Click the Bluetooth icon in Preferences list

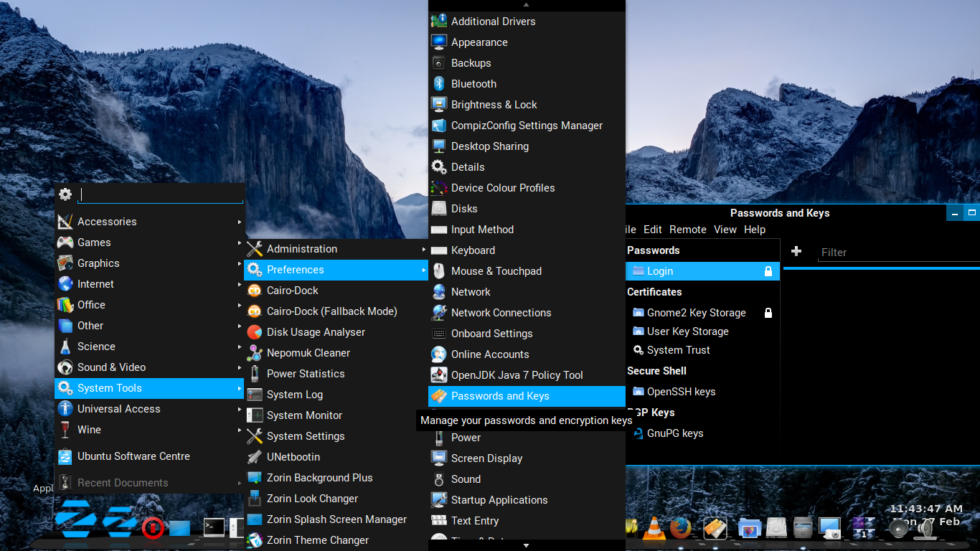pyautogui.click(x=439, y=84)
